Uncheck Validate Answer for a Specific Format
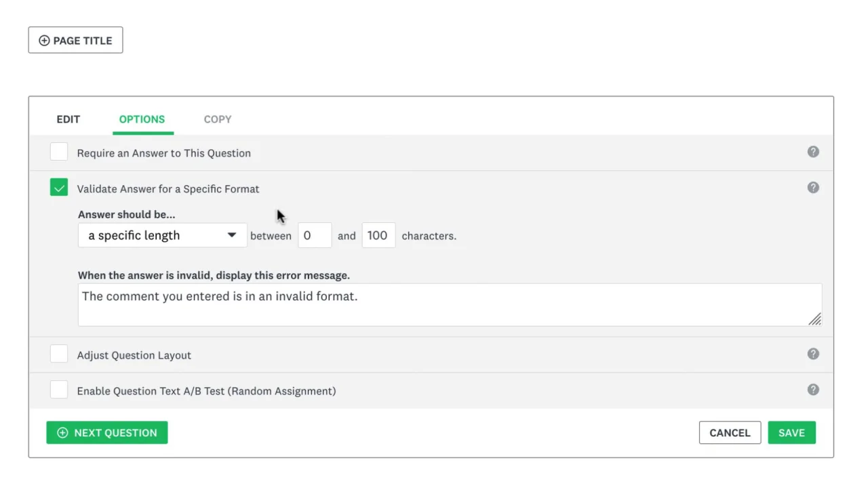The height and width of the screenshot is (490, 868). [58, 187]
